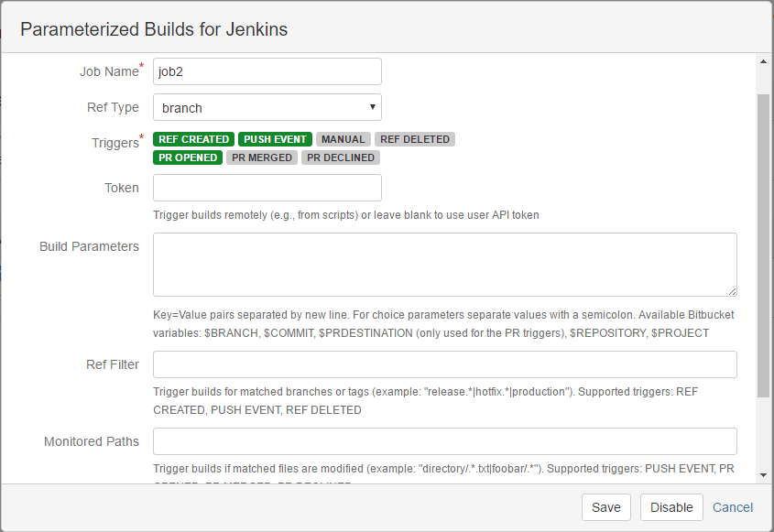
Task: Click the Monitored Paths field
Action: 445,441
